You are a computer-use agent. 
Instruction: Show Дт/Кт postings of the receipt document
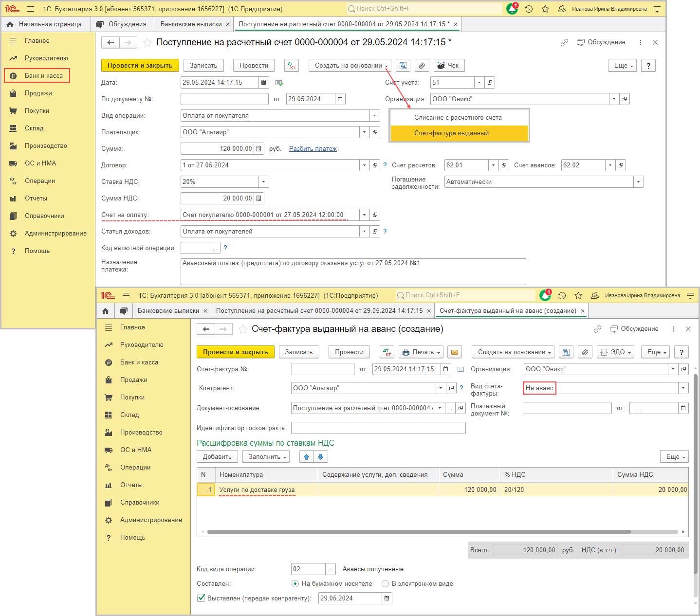(x=292, y=65)
